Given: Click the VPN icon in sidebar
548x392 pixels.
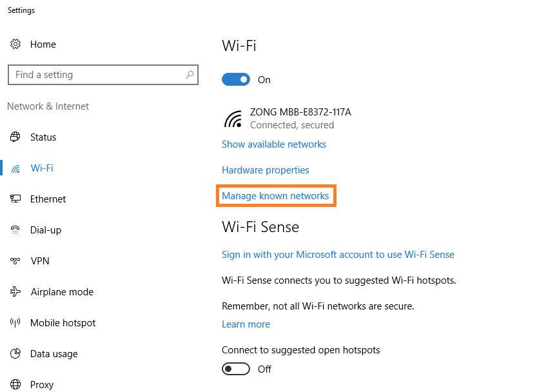Looking at the screenshot, I should 15,260.
